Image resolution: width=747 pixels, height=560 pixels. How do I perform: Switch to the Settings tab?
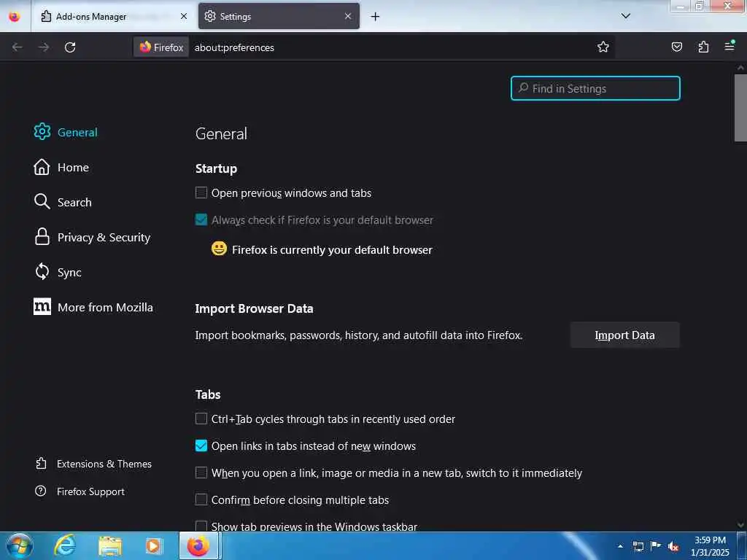coord(279,16)
